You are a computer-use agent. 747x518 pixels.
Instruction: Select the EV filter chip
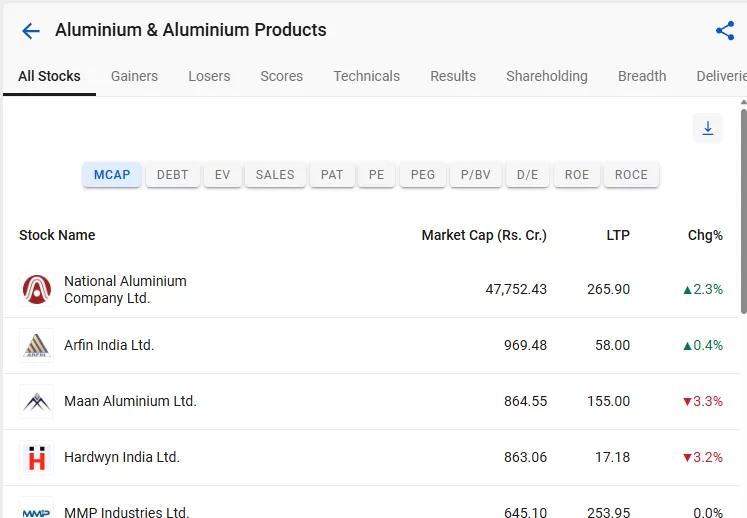(x=222, y=175)
